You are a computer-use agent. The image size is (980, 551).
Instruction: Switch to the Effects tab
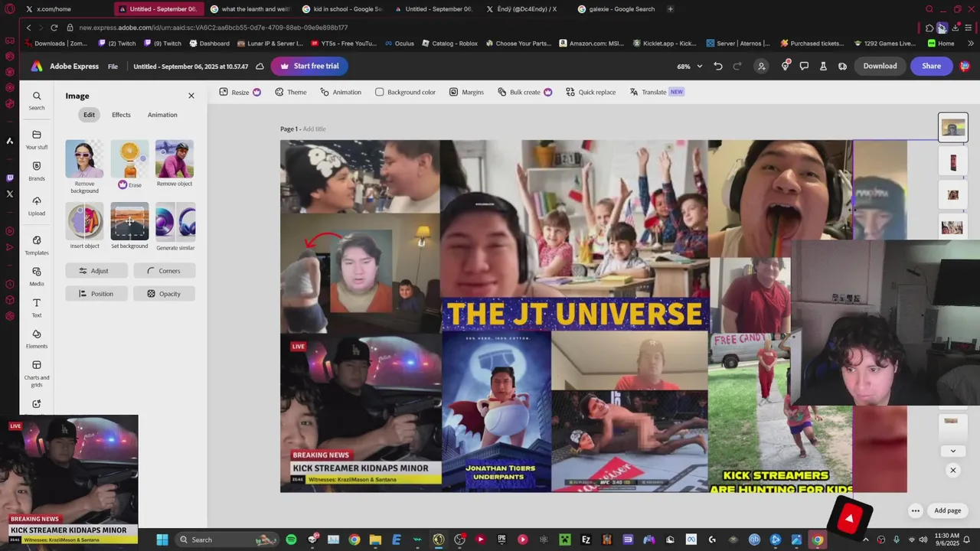121,115
